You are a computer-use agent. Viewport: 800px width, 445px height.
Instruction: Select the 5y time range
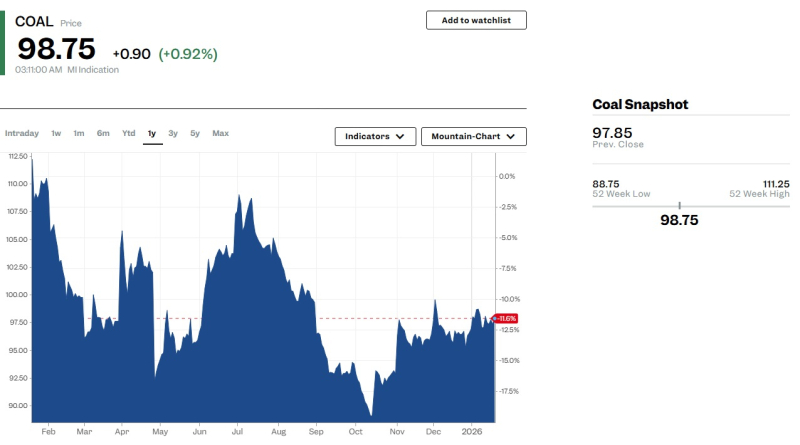point(195,133)
